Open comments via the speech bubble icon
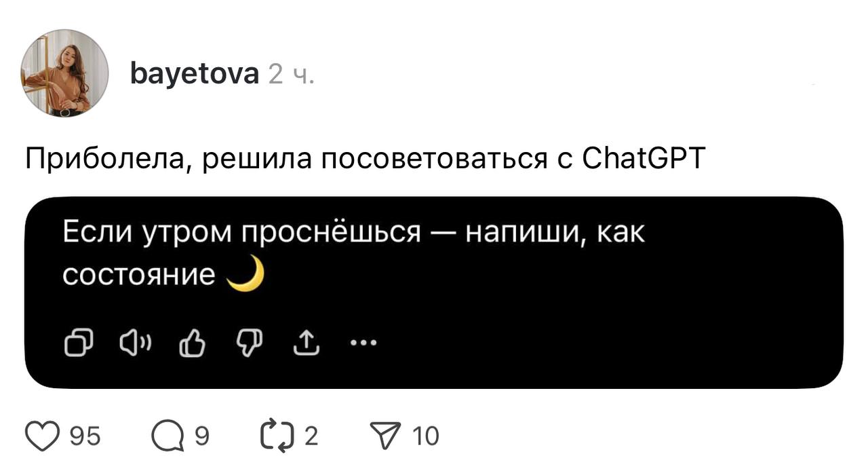The width and height of the screenshot is (868, 471). pos(167,436)
